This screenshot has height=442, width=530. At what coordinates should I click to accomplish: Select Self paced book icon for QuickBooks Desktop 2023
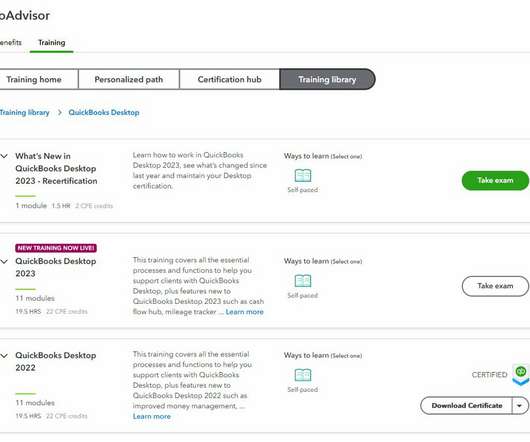click(x=303, y=280)
